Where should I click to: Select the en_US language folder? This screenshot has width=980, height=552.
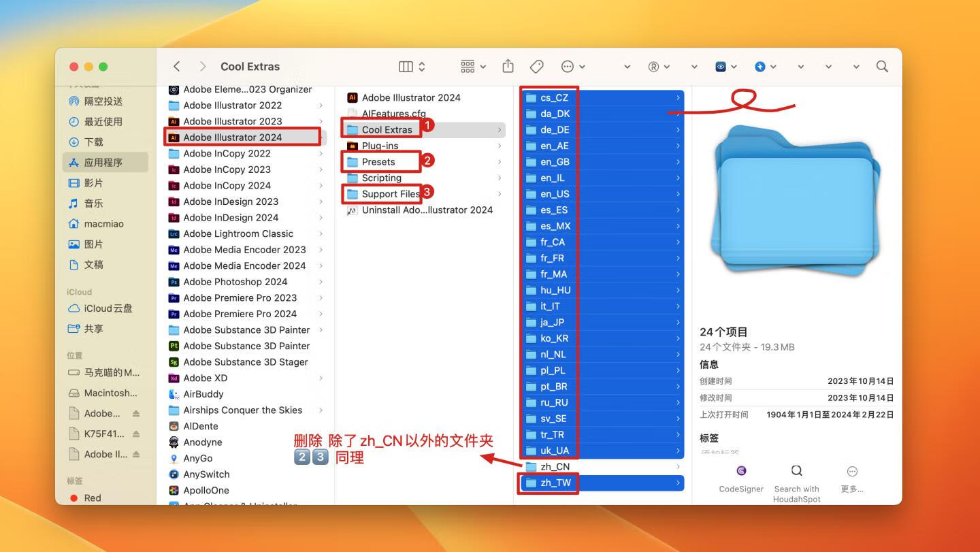[x=602, y=194]
